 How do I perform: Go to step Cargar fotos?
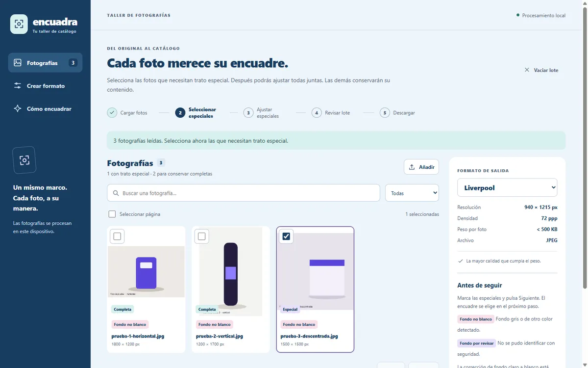tap(127, 113)
